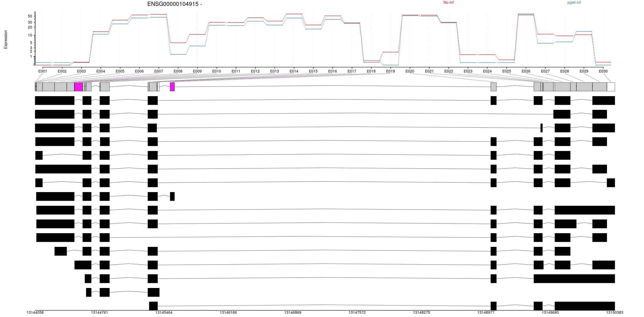Select genomic coordinate 13145464
The height and width of the screenshot is (317, 644).
point(164,312)
